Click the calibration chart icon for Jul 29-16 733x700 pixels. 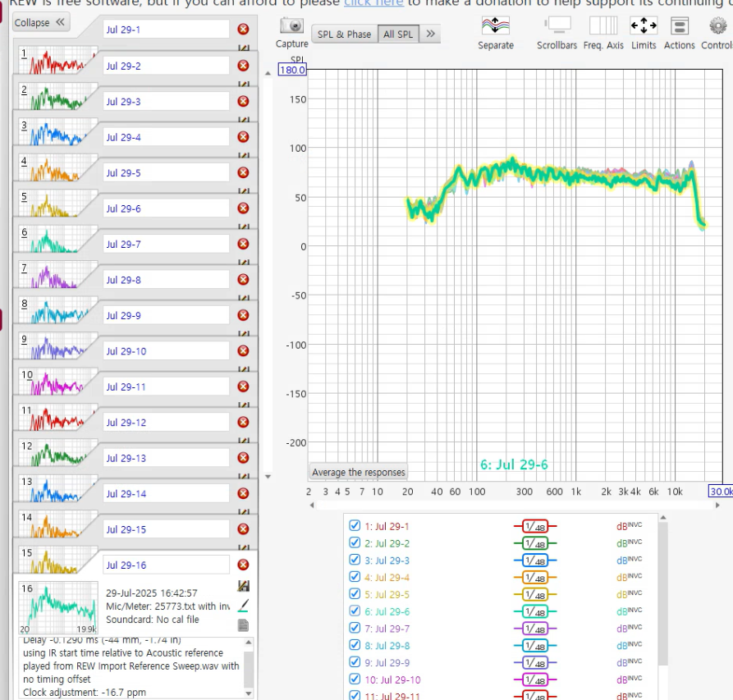(244, 586)
